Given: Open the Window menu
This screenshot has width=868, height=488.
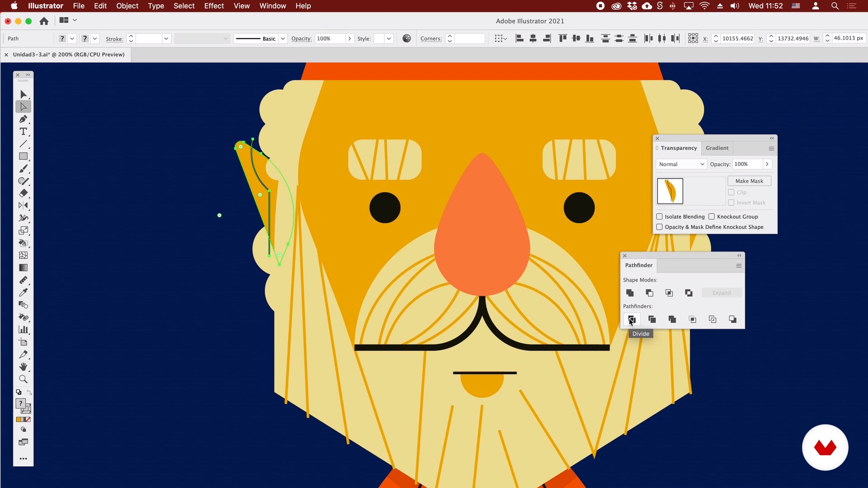Looking at the screenshot, I should (273, 6).
